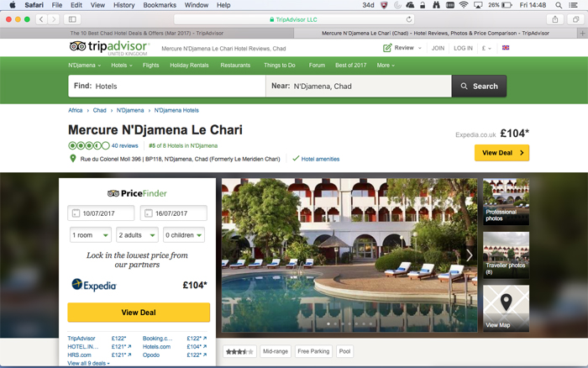Show all tabs overview icon

(x=575, y=19)
